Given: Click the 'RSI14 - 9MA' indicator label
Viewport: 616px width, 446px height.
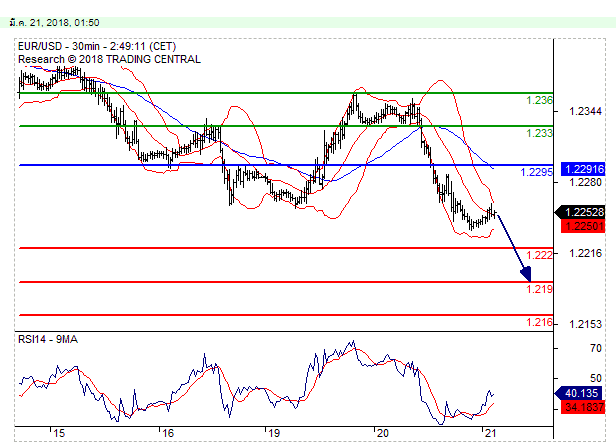Looking at the screenshot, I should coord(48,339).
